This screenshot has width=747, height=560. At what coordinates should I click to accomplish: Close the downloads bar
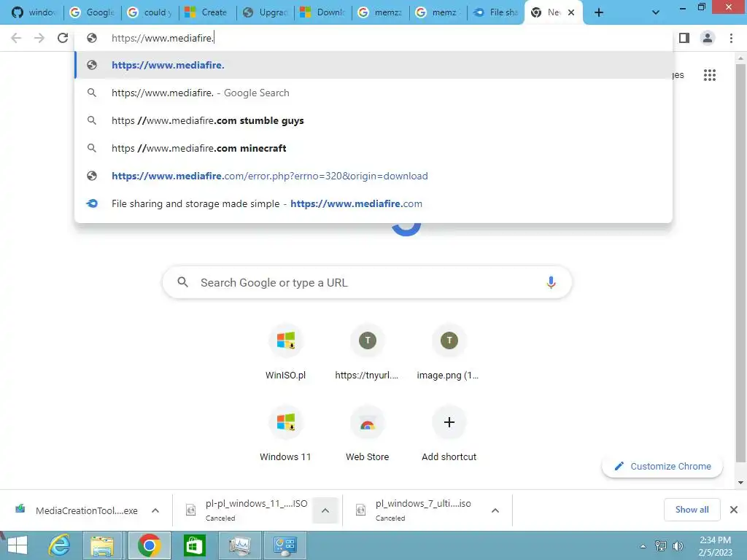pos(734,510)
